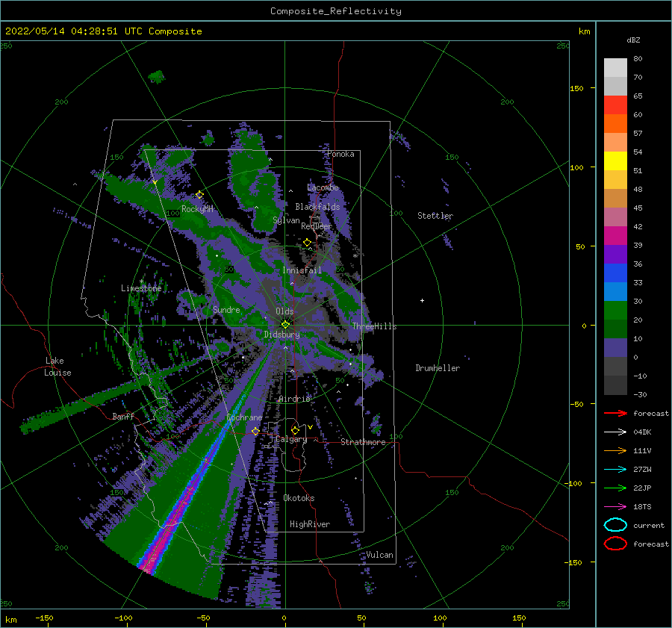Click the yellow diamond marker near RockyMH
Screen dimensions: 672x628
[x=199, y=195]
